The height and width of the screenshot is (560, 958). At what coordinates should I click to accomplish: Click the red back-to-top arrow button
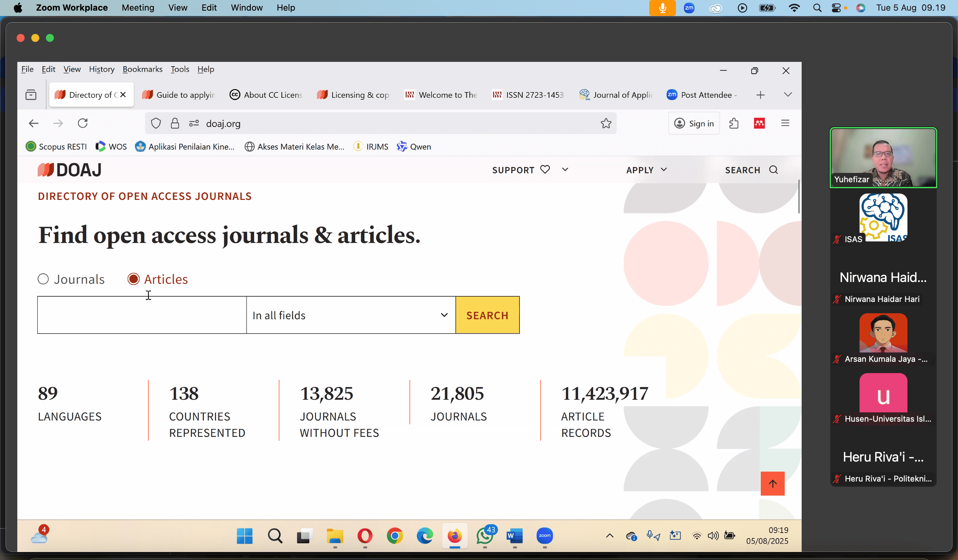[x=772, y=483]
